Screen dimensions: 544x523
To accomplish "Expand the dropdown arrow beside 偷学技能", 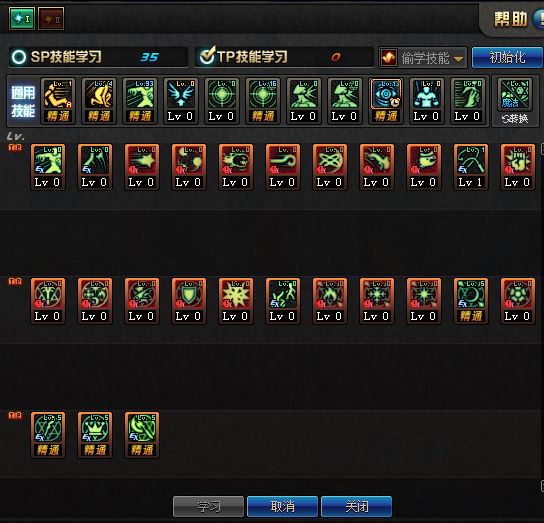I will 458,59.
